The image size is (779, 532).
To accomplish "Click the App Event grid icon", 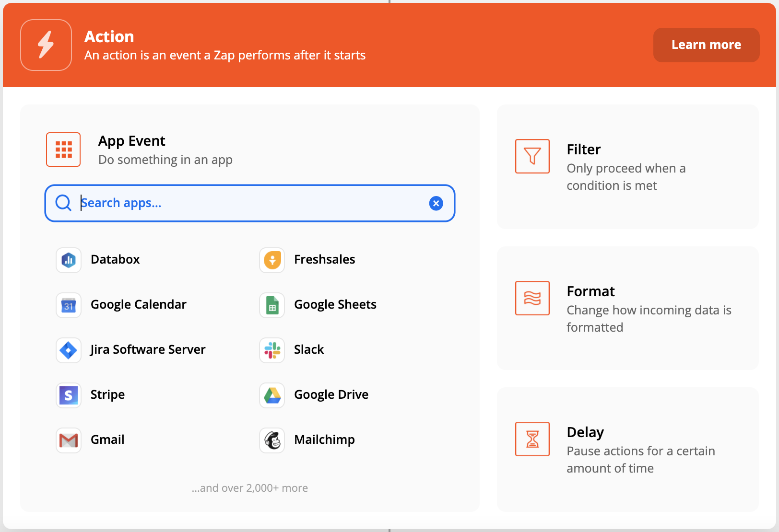I will coord(63,150).
